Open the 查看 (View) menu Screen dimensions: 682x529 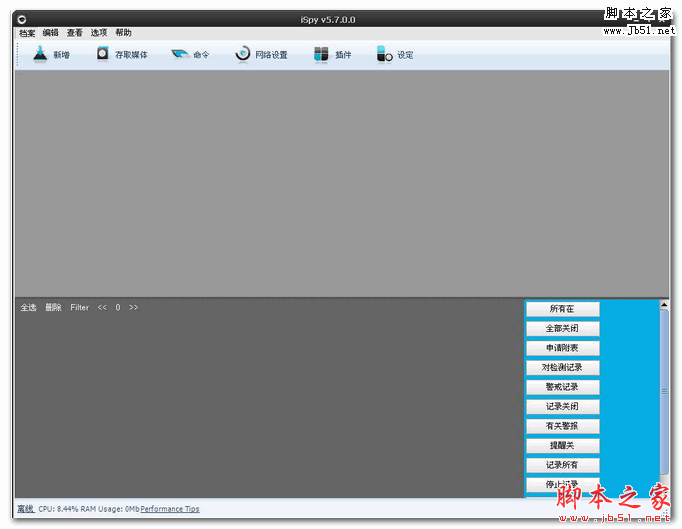point(74,33)
